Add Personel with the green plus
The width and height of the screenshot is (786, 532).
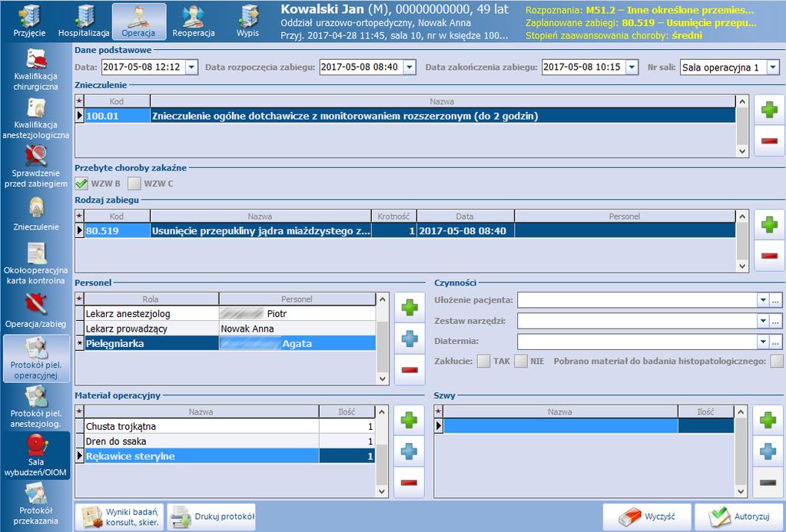point(410,308)
